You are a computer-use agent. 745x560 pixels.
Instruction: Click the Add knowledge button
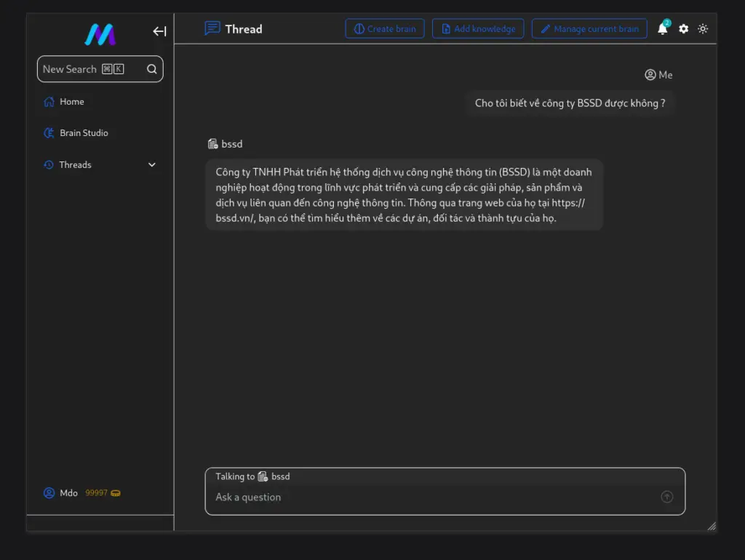click(478, 29)
